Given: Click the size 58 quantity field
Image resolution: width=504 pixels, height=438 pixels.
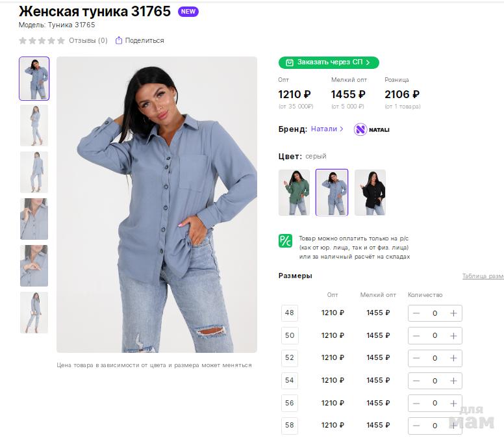Looking at the screenshot, I should coord(435,426).
